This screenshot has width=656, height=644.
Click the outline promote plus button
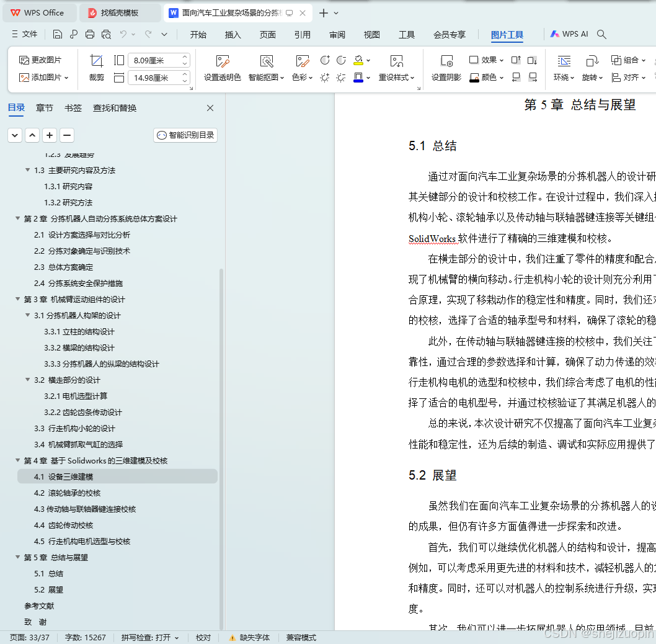pos(50,135)
